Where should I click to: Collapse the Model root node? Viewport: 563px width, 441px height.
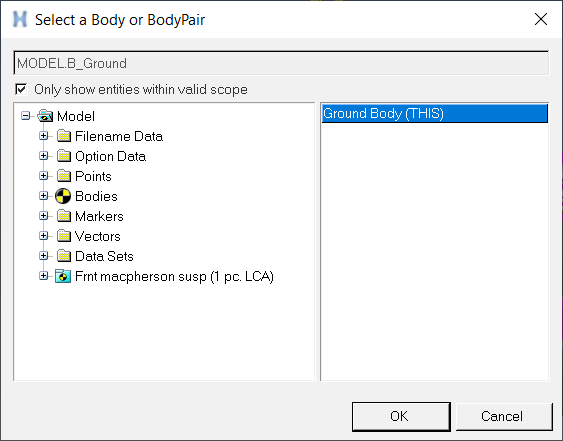click(x=25, y=116)
